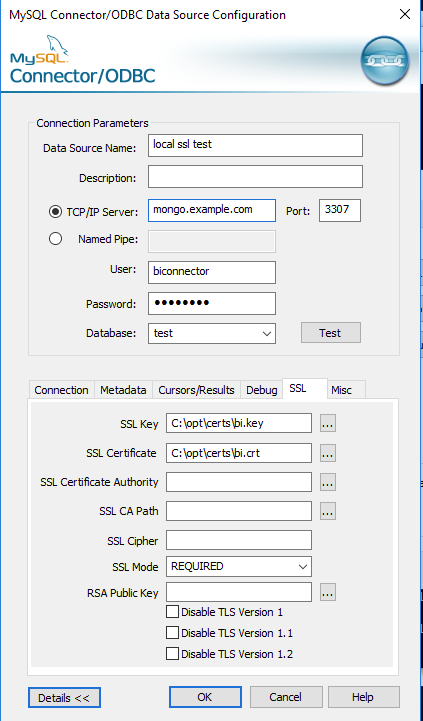The height and width of the screenshot is (721, 423).
Task: Click the Cancel button
Action: (x=286, y=697)
